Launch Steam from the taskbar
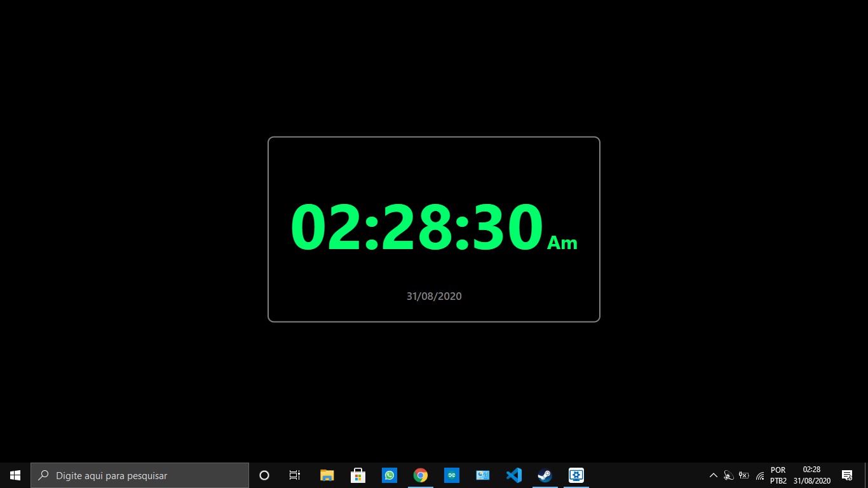This screenshot has width=868, height=488. click(x=545, y=475)
